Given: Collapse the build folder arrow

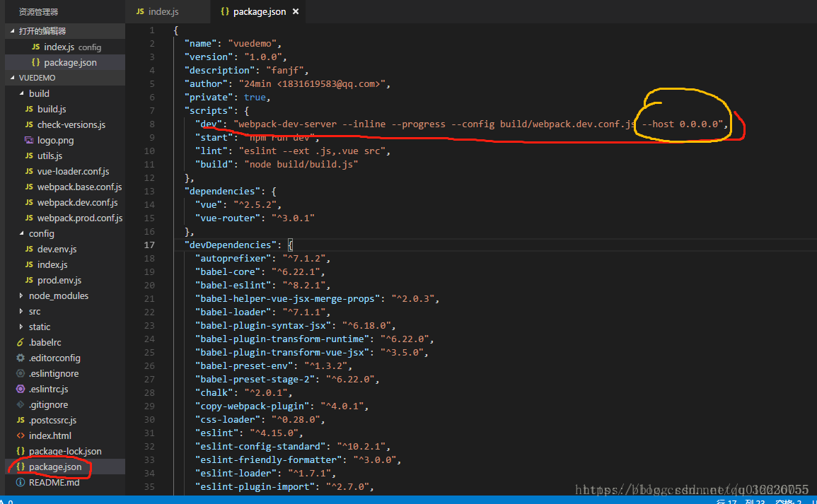Looking at the screenshot, I should (x=21, y=93).
